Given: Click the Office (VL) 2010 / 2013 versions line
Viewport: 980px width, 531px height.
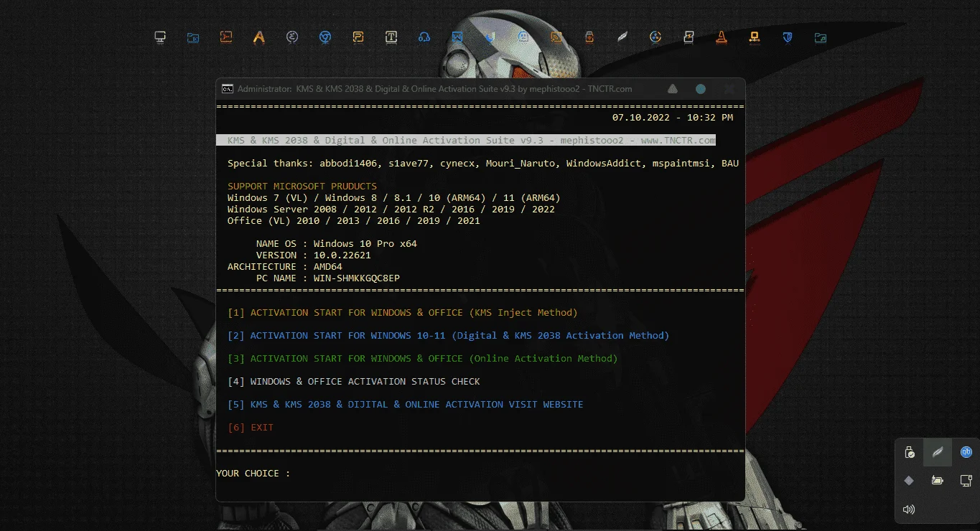Looking at the screenshot, I should (x=354, y=221).
